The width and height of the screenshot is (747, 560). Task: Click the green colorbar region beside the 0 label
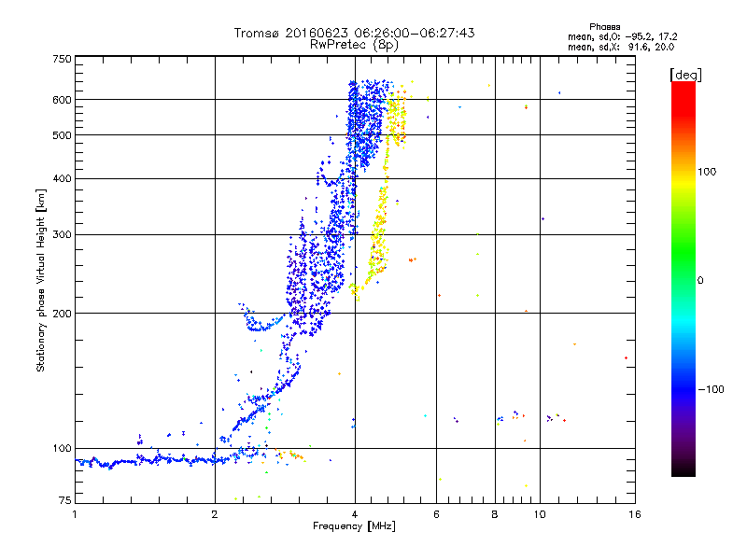684,280
